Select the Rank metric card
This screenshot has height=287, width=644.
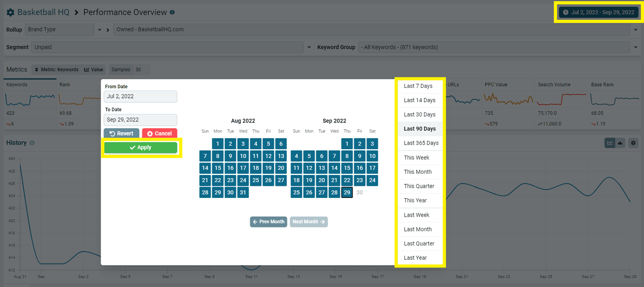(x=79, y=104)
